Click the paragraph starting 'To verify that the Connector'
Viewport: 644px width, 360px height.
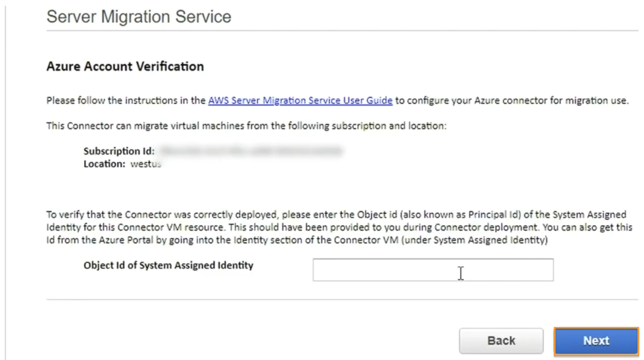tap(340, 227)
